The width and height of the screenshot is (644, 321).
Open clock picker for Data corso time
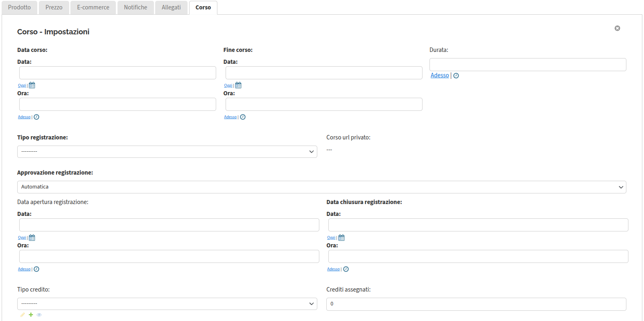(36, 117)
